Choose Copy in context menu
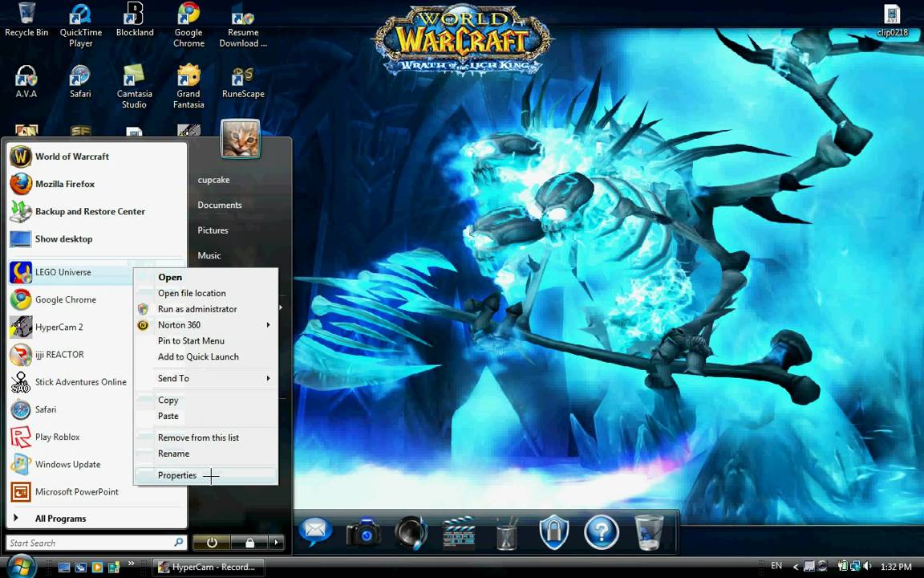This screenshot has width=924, height=578. [206, 400]
